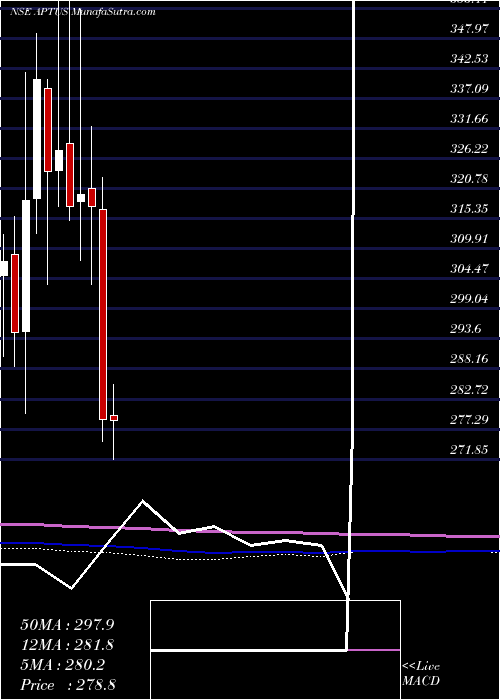Click the 315.35 price axis label
Image resolution: width=500 pixels, height=700 pixels.
(x=468, y=209)
